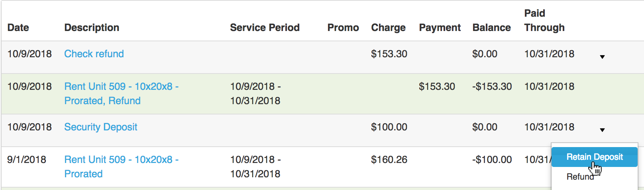The width and height of the screenshot is (644, 190).
Task: Expand the dropdown arrow on Check refund row
Action: click(x=602, y=57)
